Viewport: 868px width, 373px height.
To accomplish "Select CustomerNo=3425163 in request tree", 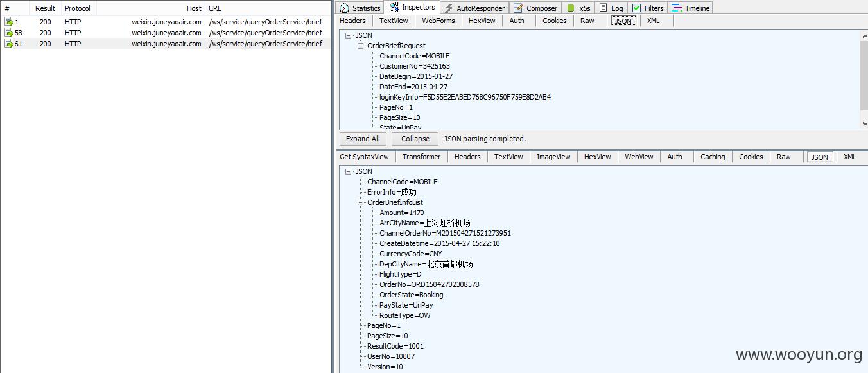I will [x=415, y=66].
